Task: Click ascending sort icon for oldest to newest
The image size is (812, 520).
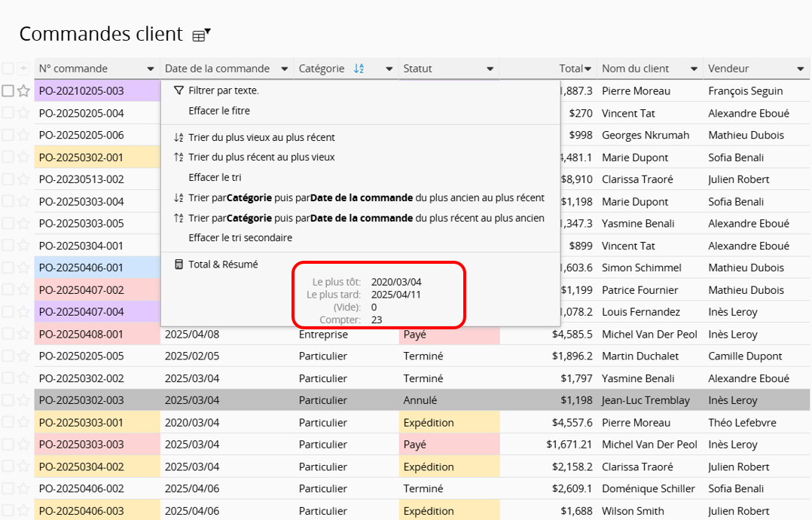Action: 179,138
